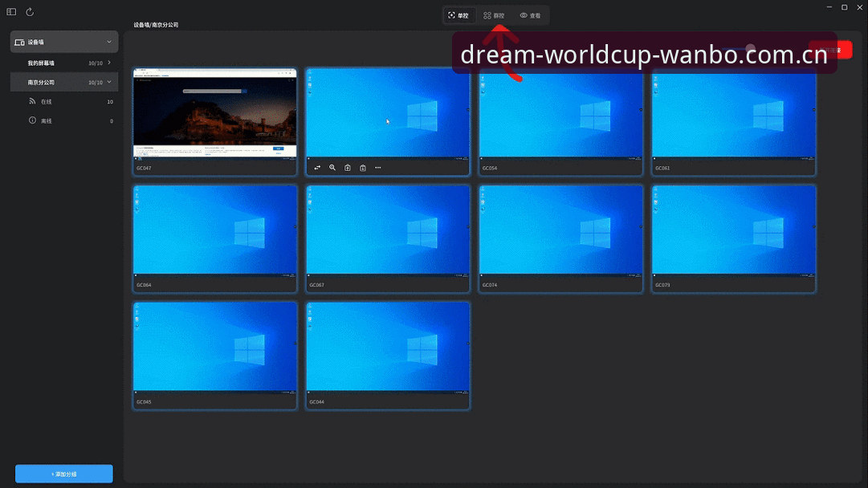This screenshot has height=488, width=868.
Task: Click the magnifier zoom icon under hovered screen
Action: 332,168
